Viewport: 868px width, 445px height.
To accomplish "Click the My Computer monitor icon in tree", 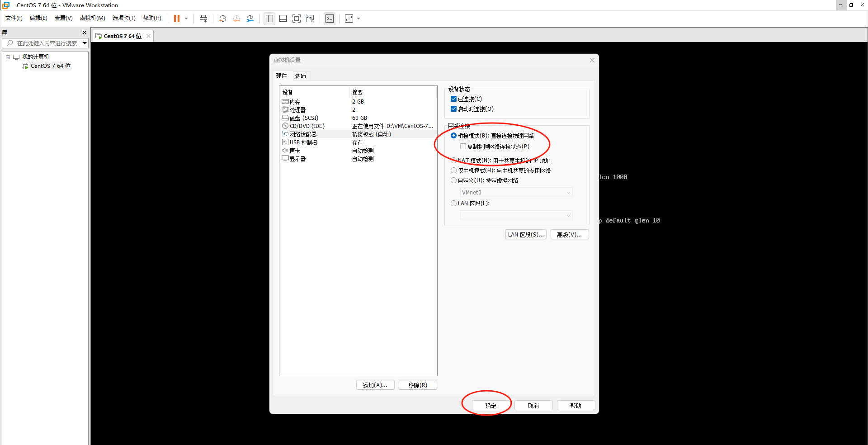I will [16, 57].
